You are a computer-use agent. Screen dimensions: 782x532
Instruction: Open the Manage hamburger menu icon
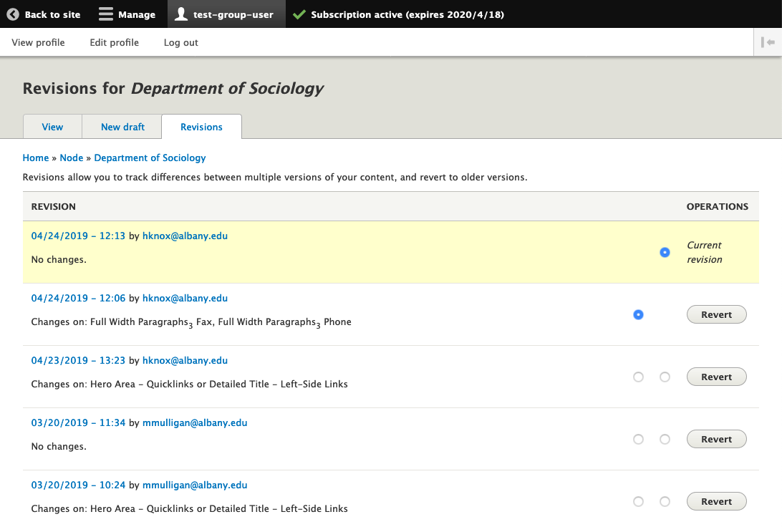(x=106, y=14)
